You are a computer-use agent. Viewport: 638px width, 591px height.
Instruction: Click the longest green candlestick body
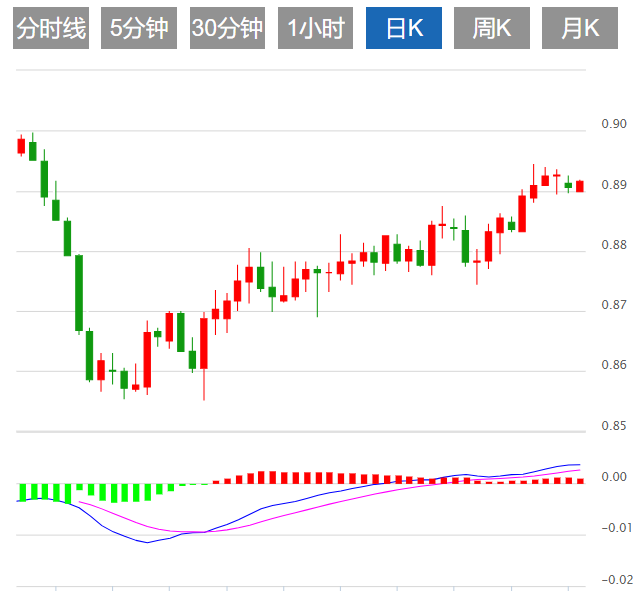click(x=79, y=292)
